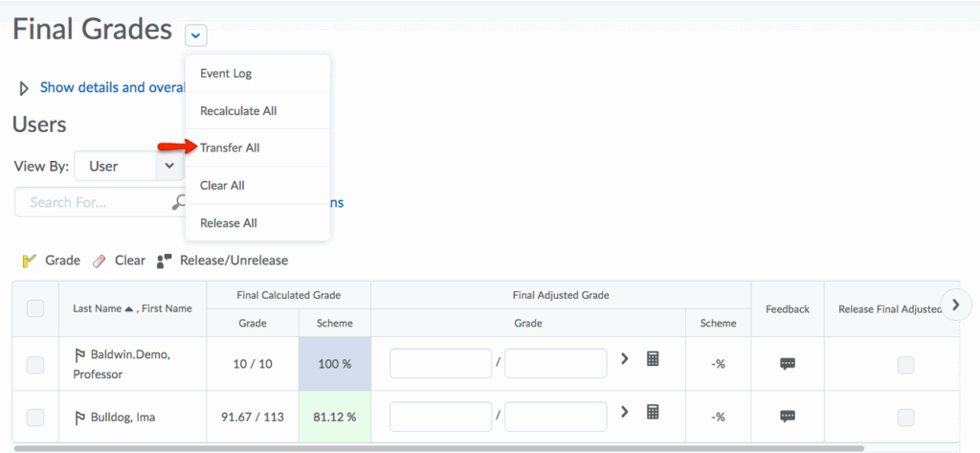Tick the select-all rows checkbox in header
Image resolution: width=980 pixels, height=453 pixels.
(x=35, y=308)
